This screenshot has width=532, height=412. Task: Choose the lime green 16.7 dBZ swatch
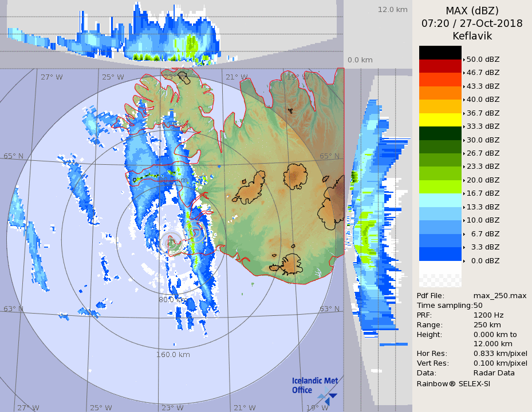[440, 187]
